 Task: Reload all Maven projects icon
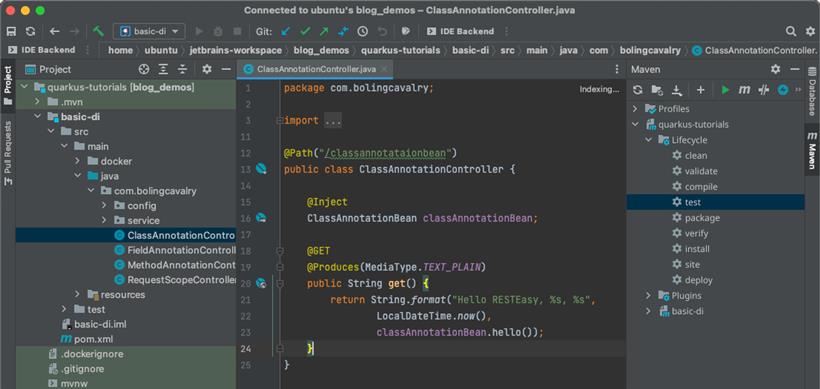point(637,90)
